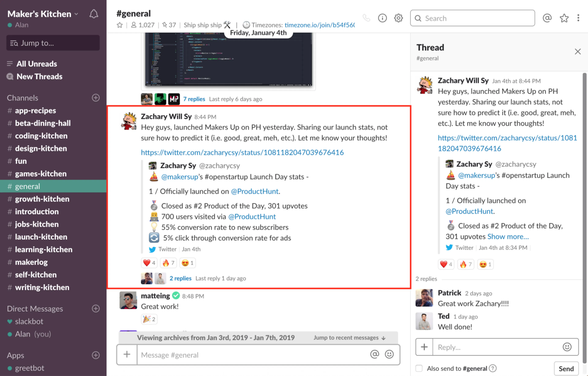The image size is (588, 376).
Task: Open the 2 replies thread
Action: pyautogui.click(x=180, y=278)
